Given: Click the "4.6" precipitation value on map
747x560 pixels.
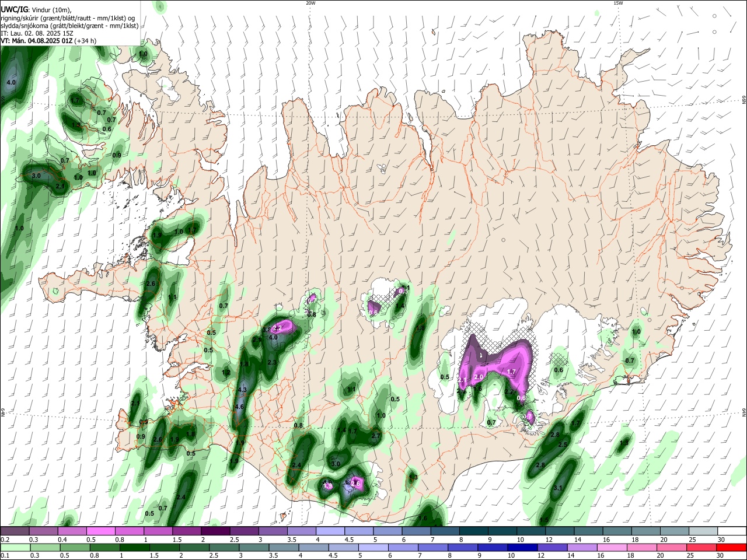Looking at the screenshot, I should click(x=239, y=407).
